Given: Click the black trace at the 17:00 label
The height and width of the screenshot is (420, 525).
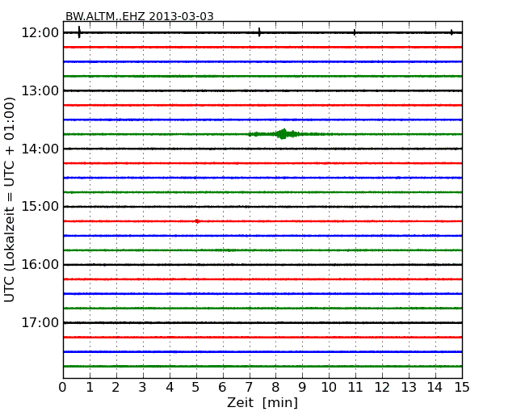Looking at the screenshot, I should pos(262,322).
